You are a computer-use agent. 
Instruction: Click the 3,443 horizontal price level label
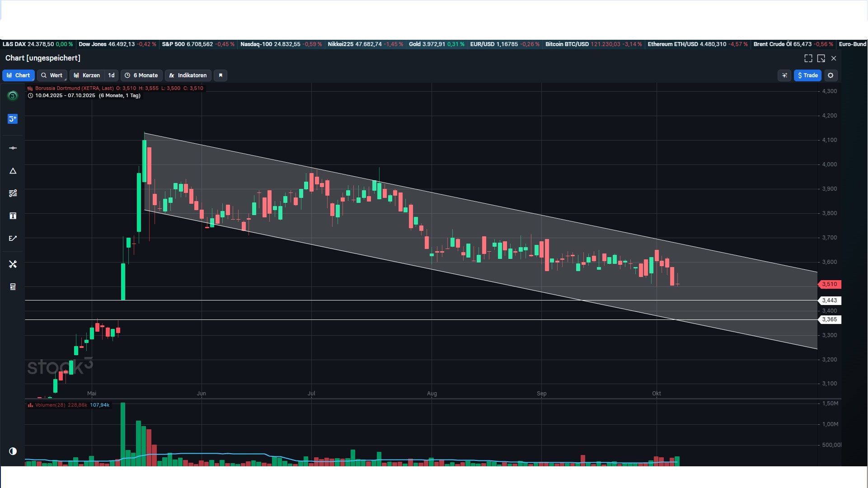point(829,300)
